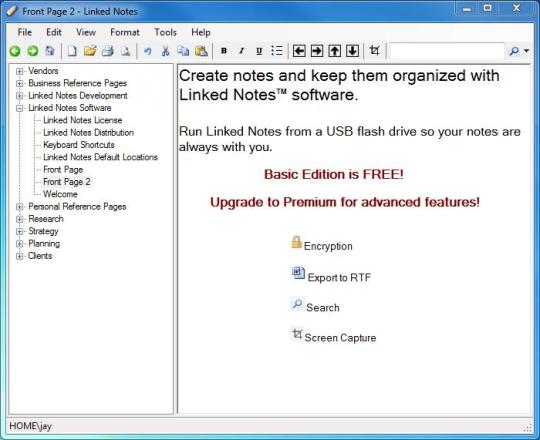The height and width of the screenshot is (440, 540).
Task: Select the Research tree label
Action: click(x=46, y=219)
